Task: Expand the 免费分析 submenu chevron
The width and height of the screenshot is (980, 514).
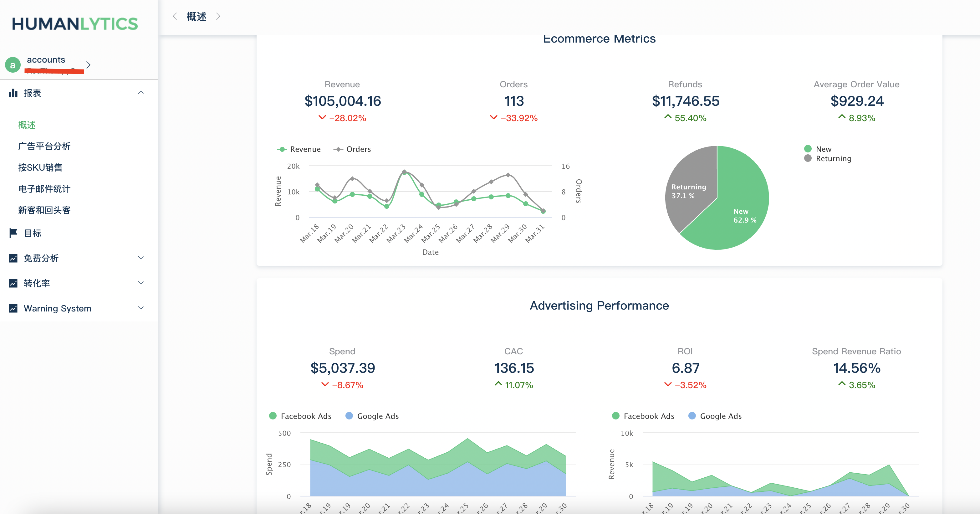Action: pos(141,258)
